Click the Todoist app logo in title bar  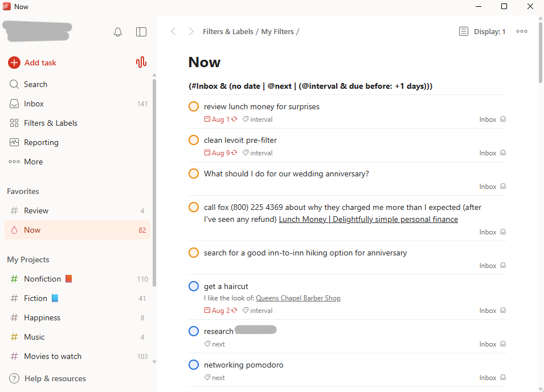(7, 7)
